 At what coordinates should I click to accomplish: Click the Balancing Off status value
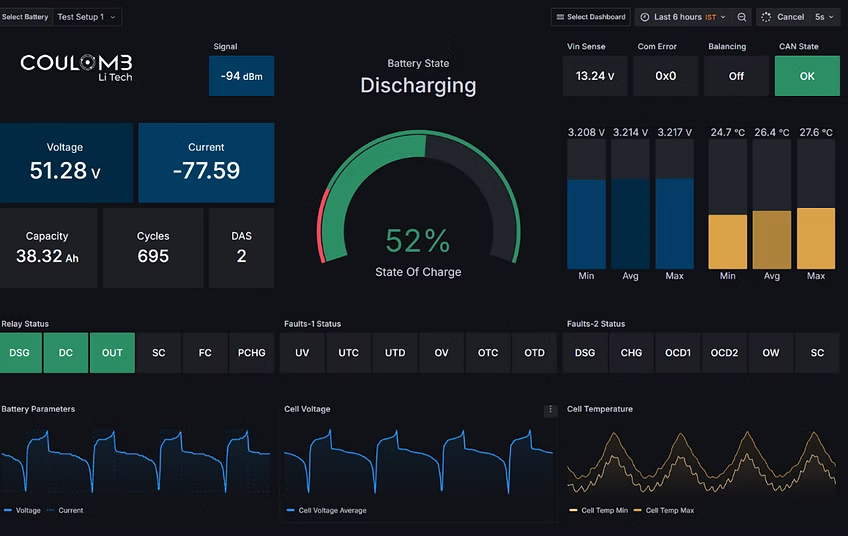736,76
